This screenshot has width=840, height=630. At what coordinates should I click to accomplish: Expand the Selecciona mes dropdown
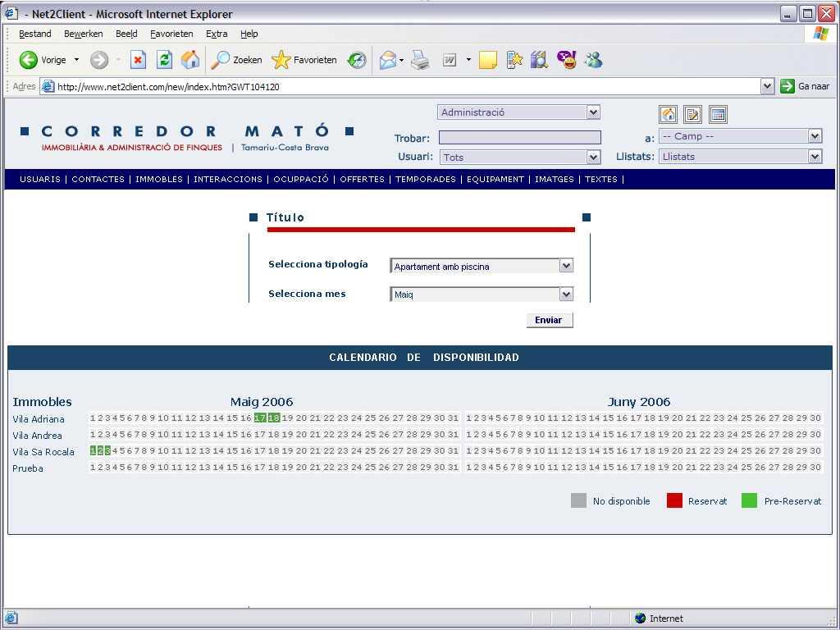(x=482, y=294)
